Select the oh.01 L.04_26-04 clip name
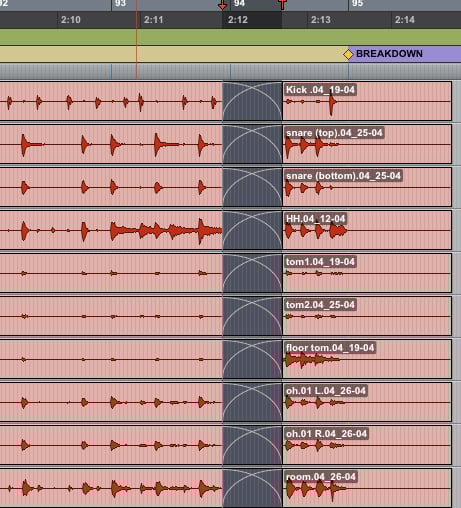This screenshot has width=461, height=508. [326, 391]
